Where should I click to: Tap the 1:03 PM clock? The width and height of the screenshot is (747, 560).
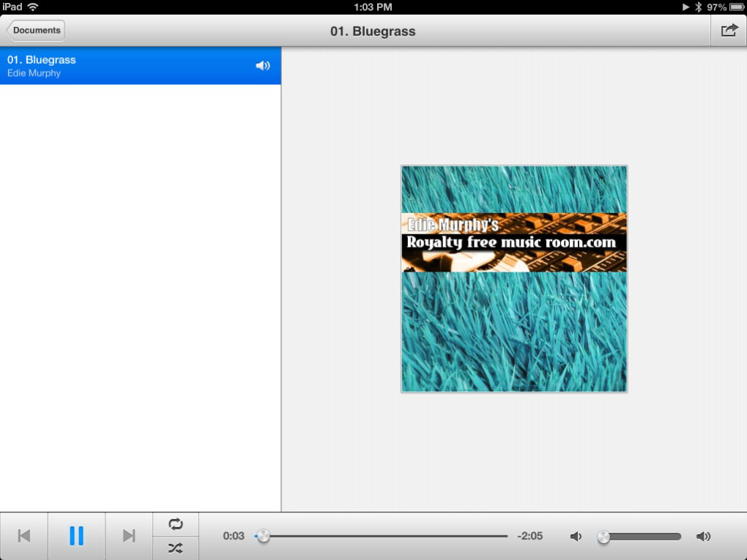(x=373, y=7)
